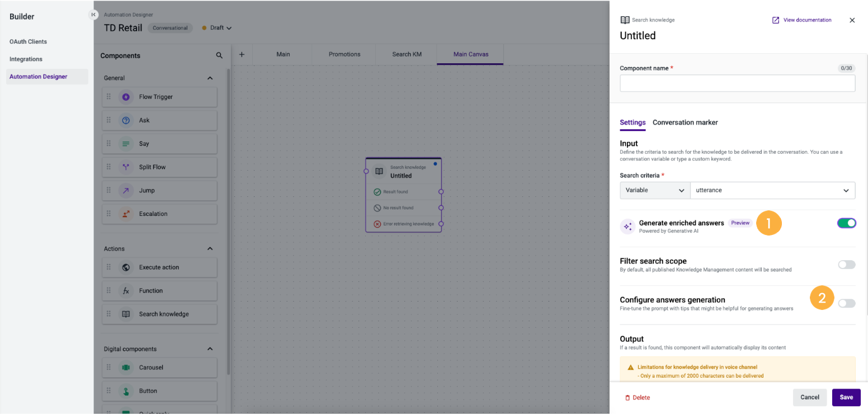Switch to the Search KM tab
The width and height of the screenshot is (868, 414).
407,54
